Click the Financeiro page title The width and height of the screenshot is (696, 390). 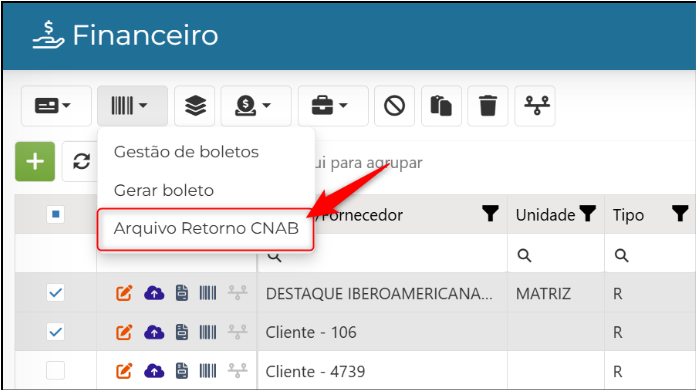tap(145, 35)
